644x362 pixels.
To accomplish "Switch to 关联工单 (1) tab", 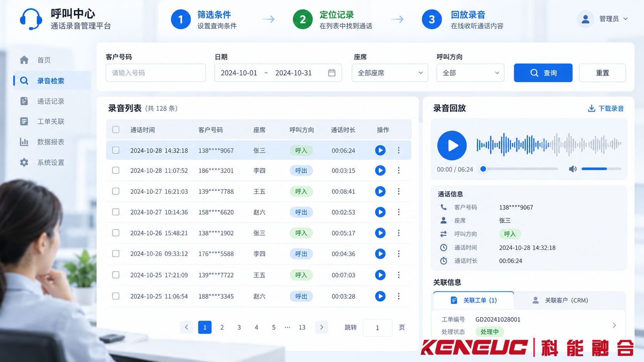I will point(474,300).
